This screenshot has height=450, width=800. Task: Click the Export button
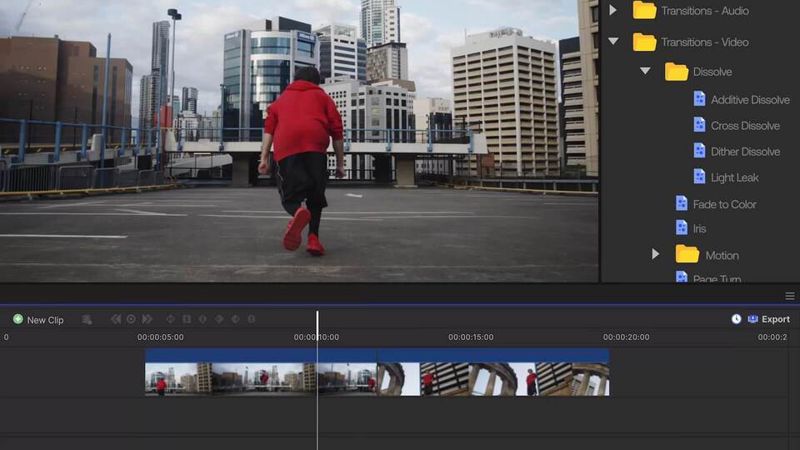pyautogui.click(x=769, y=319)
